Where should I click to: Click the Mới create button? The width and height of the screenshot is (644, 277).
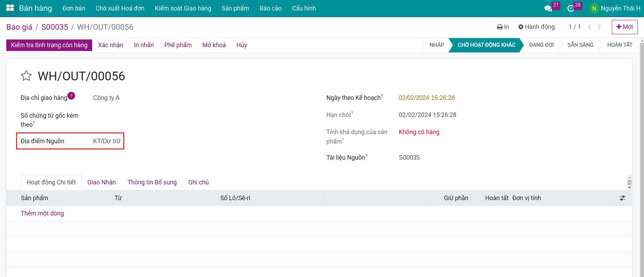(624, 27)
